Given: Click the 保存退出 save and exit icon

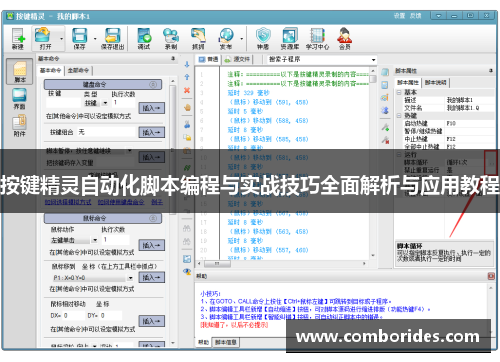Looking at the screenshot, I should pos(112,38).
